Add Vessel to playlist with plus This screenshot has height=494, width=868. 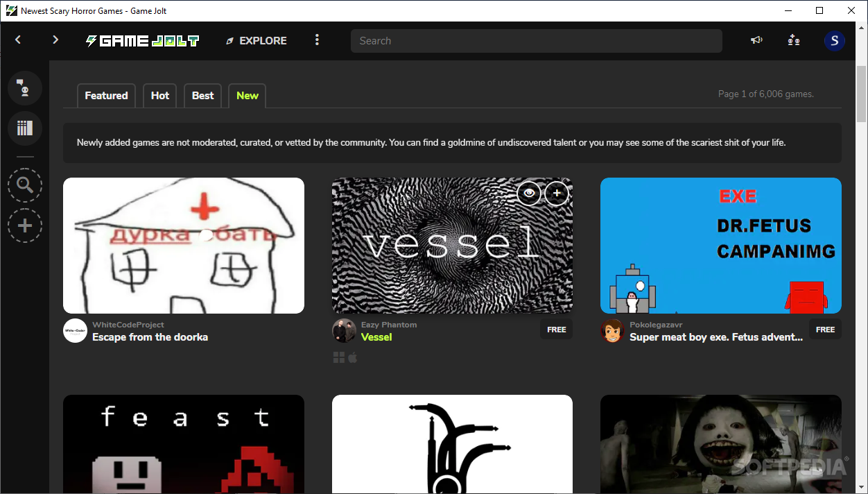coord(557,194)
